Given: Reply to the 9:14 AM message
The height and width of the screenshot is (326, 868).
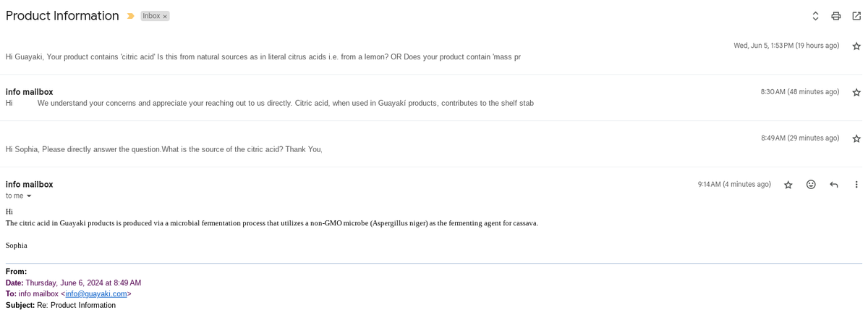Looking at the screenshot, I should pos(834,185).
